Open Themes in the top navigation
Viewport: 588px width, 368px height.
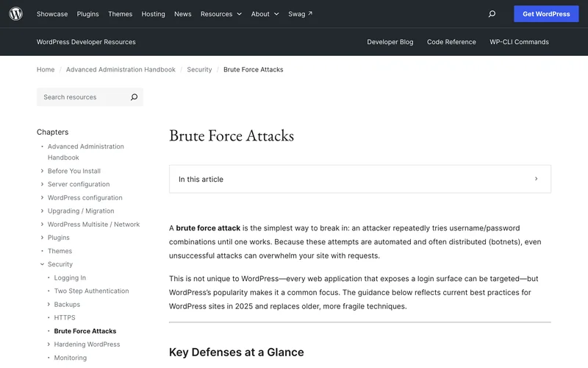120,14
